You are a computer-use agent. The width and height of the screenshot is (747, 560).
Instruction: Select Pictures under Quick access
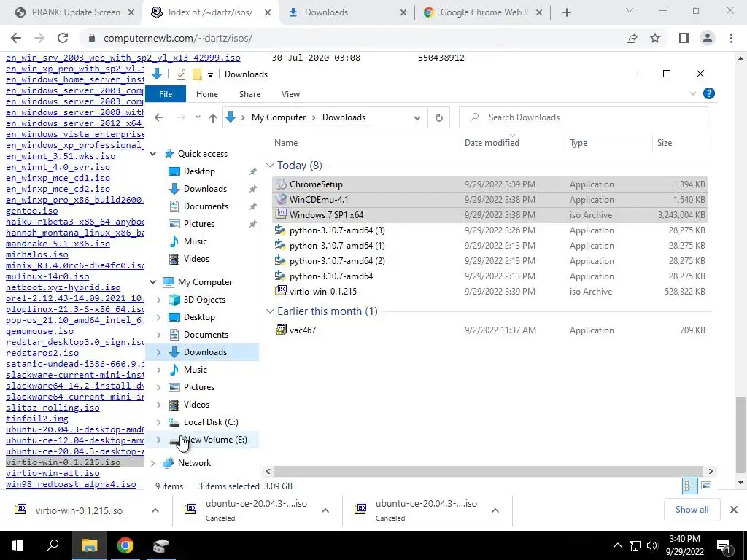point(199,224)
